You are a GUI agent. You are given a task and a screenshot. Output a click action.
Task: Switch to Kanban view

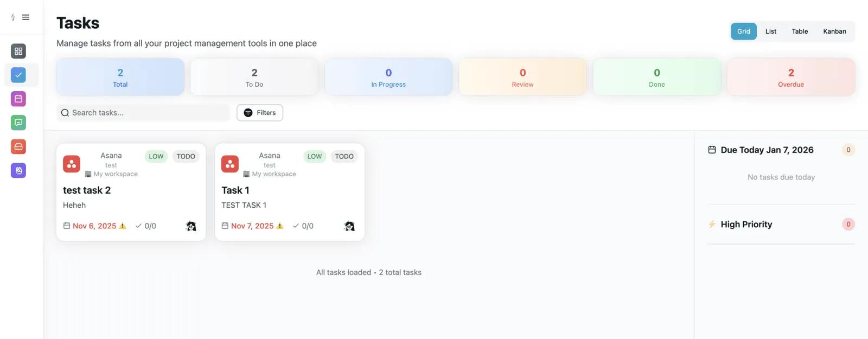[x=834, y=31]
